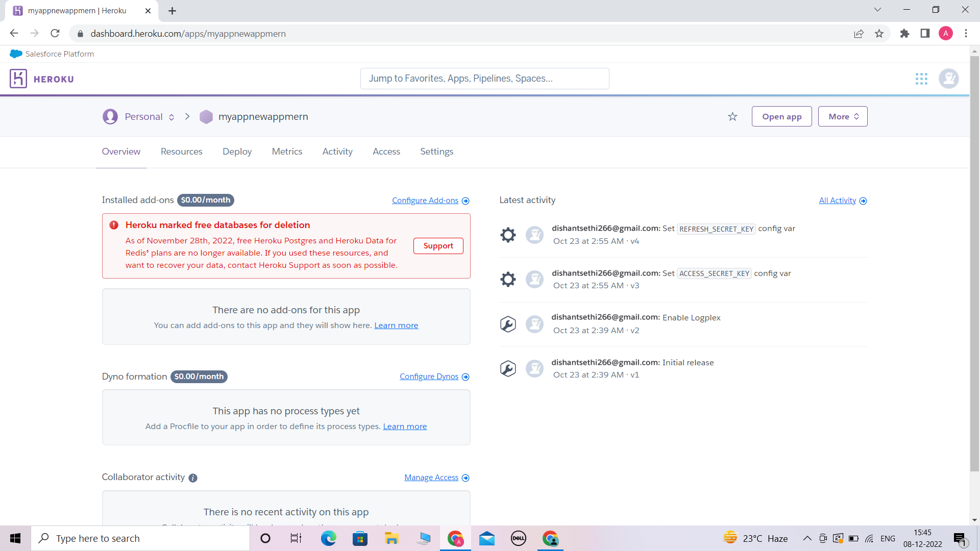Click Learn more about Procfile
Screen dimensions: 980x551
[405, 427]
